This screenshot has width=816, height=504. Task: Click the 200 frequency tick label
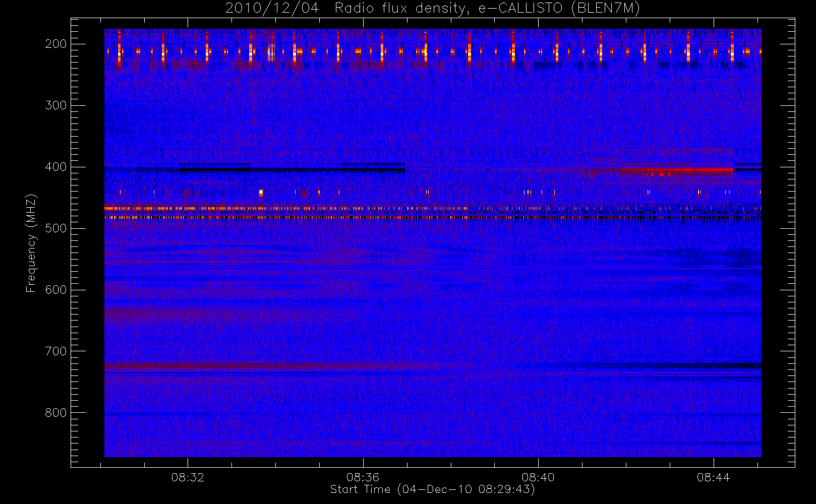56,44
